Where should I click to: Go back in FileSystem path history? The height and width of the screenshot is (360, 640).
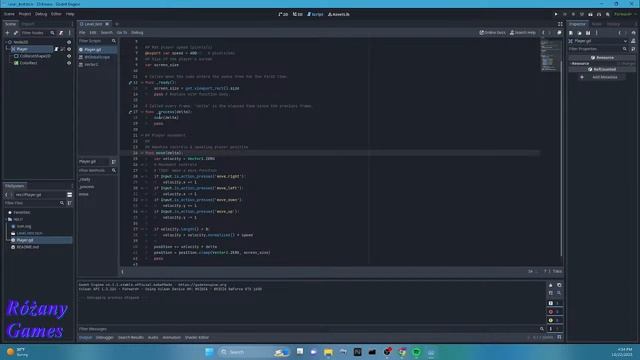tap(7, 195)
